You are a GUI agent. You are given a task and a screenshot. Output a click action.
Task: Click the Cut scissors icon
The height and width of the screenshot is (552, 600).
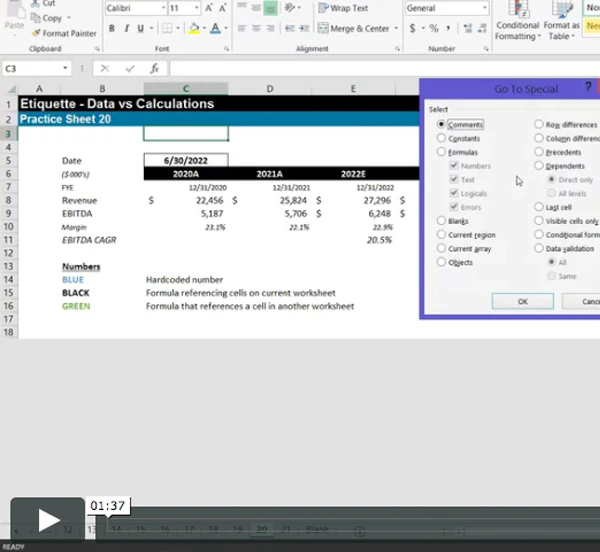tap(36, 3)
